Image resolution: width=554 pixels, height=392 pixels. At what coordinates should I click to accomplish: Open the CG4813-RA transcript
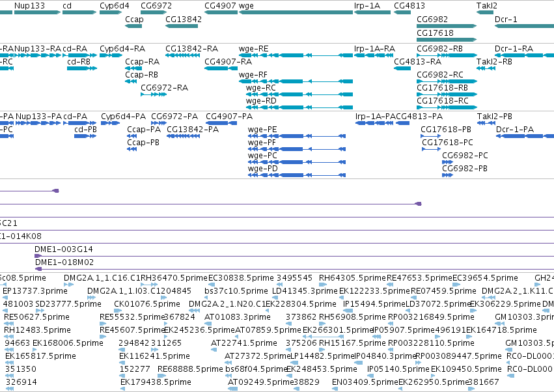[402, 68]
